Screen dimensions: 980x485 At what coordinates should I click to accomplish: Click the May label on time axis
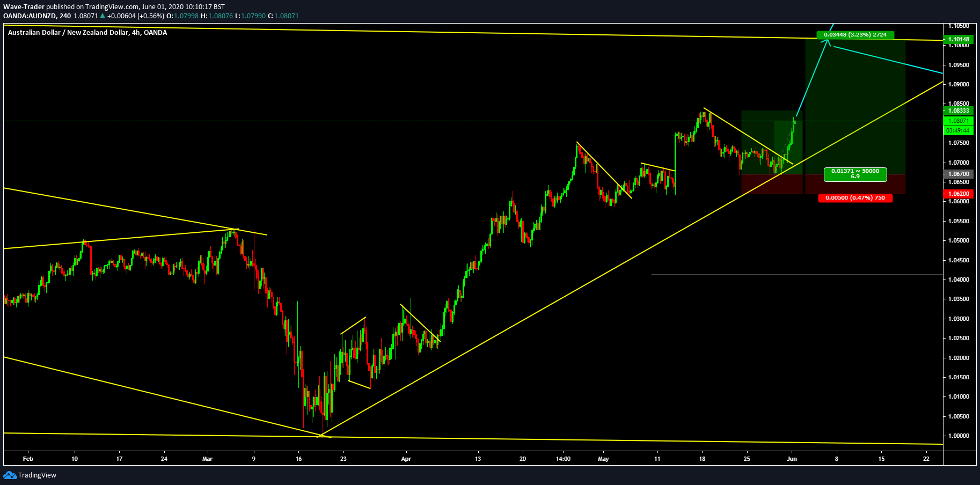tap(604, 459)
